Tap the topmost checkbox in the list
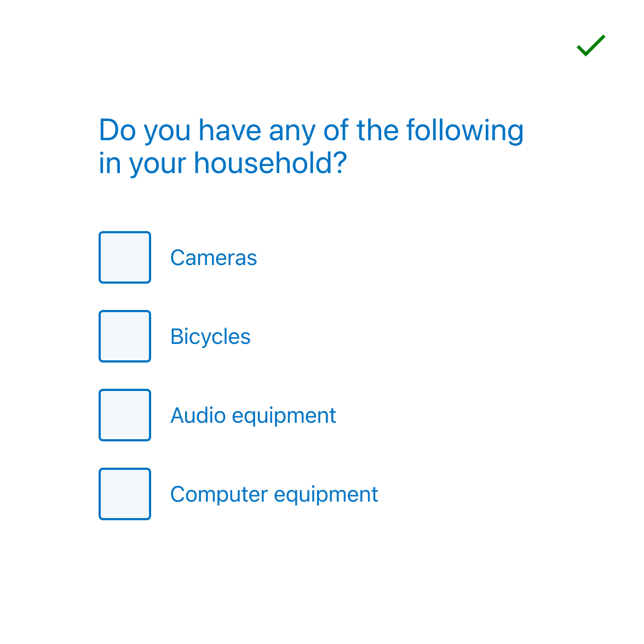Viewport: 644px width, 644px height. [x=124, y=257]
